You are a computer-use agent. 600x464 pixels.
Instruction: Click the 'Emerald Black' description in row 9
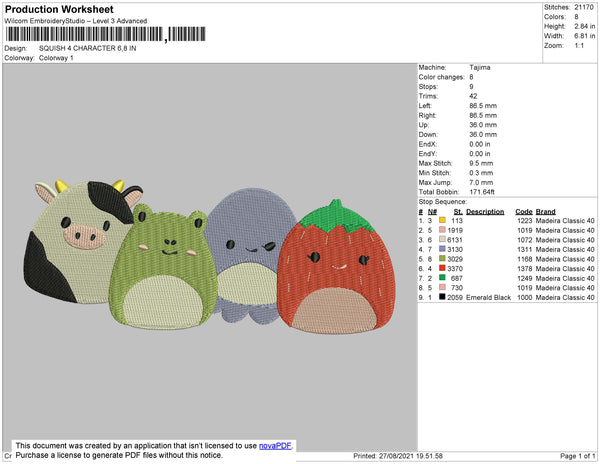[488, 297]
